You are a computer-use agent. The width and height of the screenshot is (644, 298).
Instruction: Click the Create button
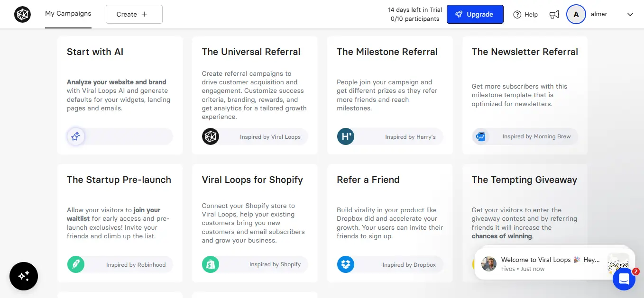(134, 14)
